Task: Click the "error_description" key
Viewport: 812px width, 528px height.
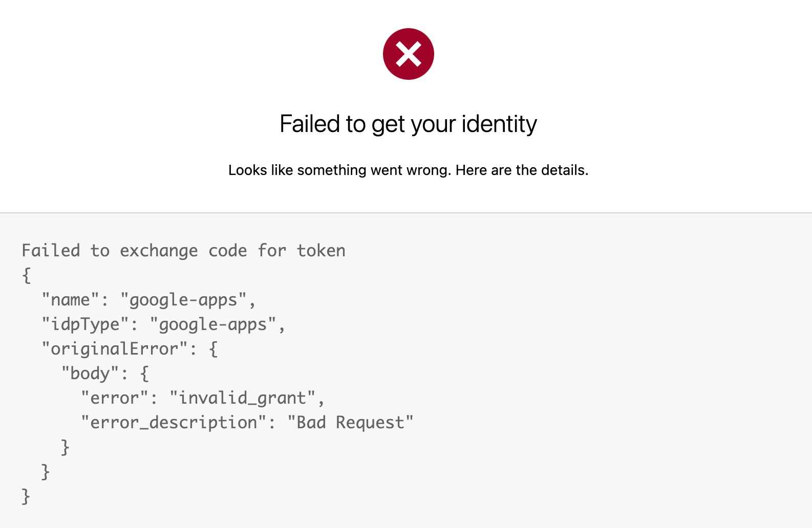Action: pyautogui.click(x=174, y=423)
